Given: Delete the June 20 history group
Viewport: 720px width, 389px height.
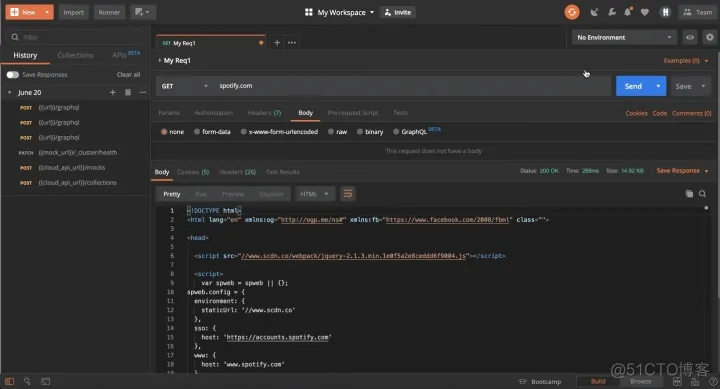Looking at the screenshot, I should 128,92.
